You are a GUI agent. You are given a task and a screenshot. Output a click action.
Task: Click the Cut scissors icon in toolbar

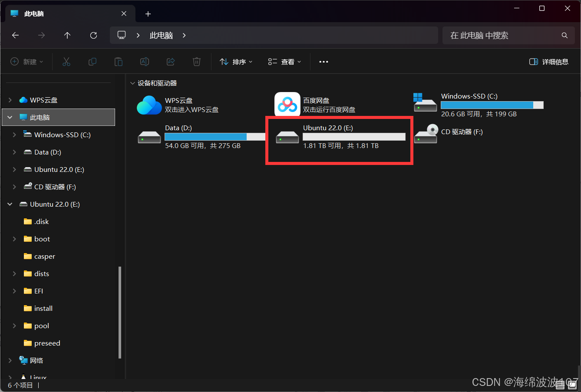point(66,62)
